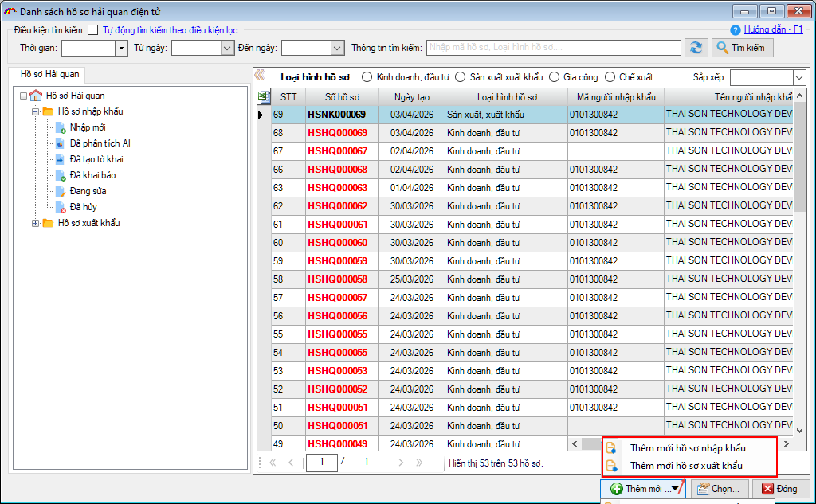The image size is (816, 504).
Task: Open 'Đã phân tích AI' tree node
Action: click(99, 143)
